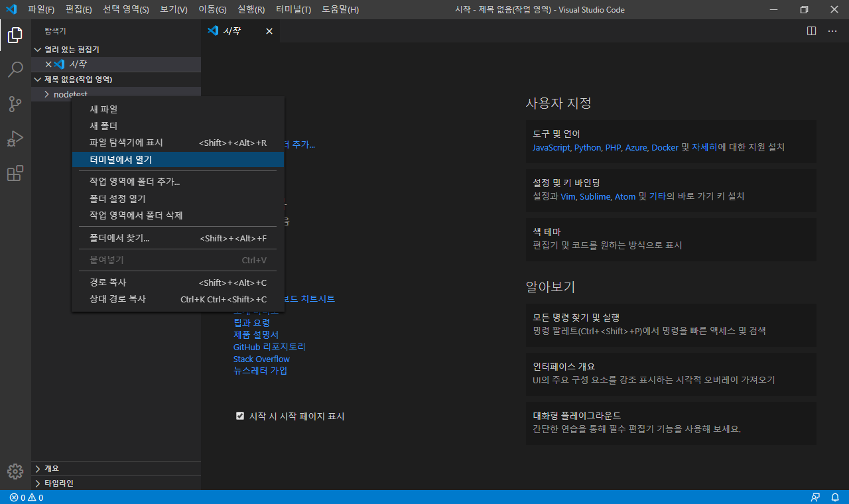Choose 새 파일 from context menu

click(178, 109)
